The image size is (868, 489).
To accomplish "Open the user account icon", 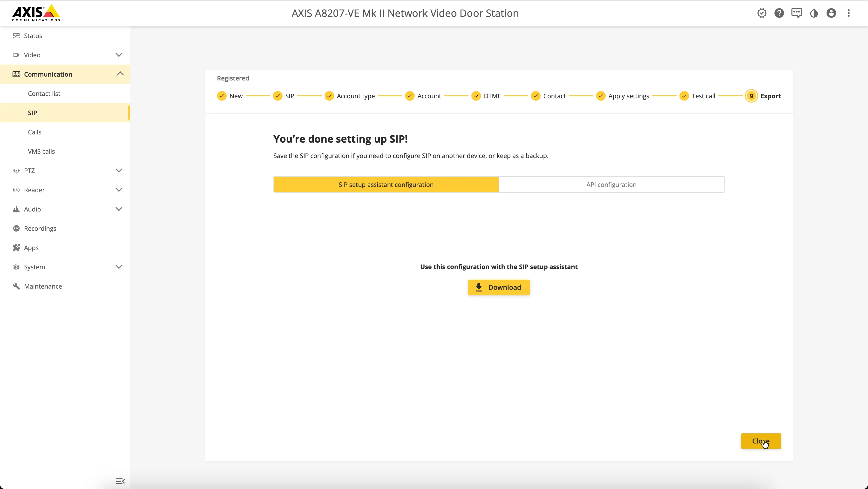I will pyautogui.click(x=831, y=13).
